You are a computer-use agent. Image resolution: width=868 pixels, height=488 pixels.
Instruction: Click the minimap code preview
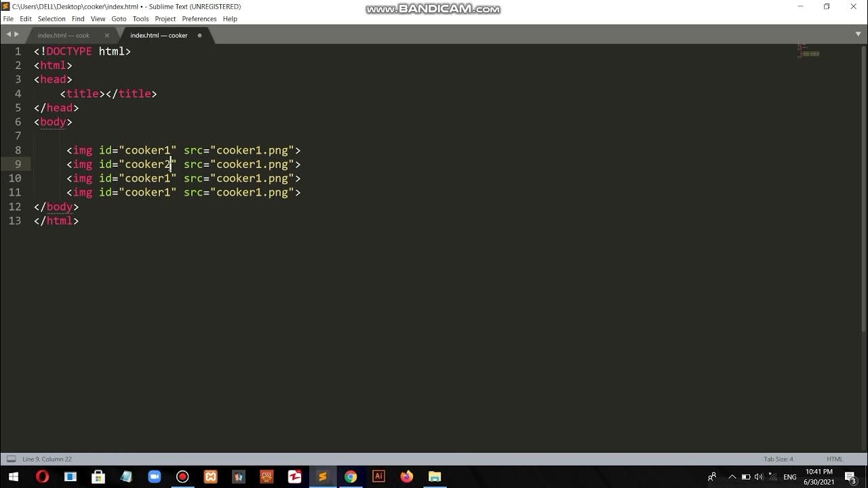click(808, 51)
